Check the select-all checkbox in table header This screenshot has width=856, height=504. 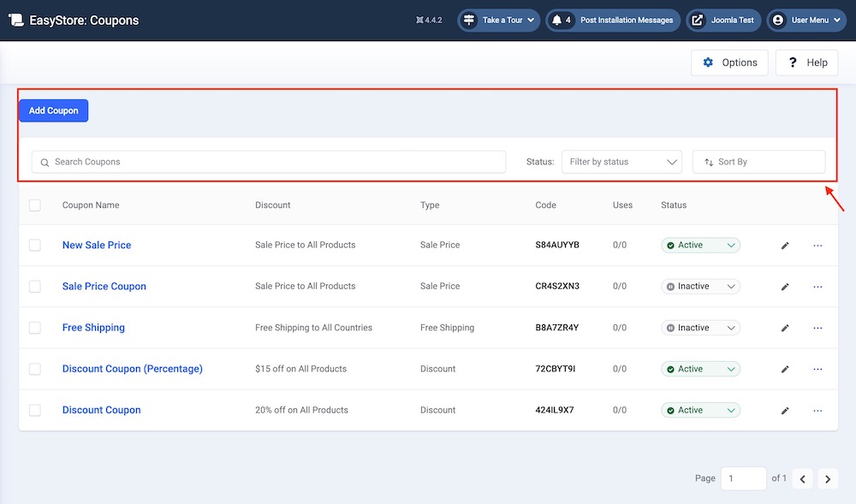tap(35, 205)
